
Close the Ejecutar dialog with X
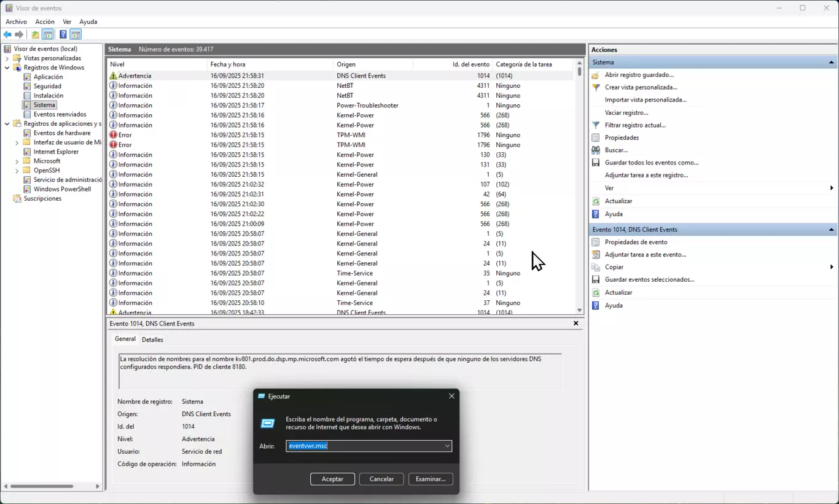click(x=451, y=397)
